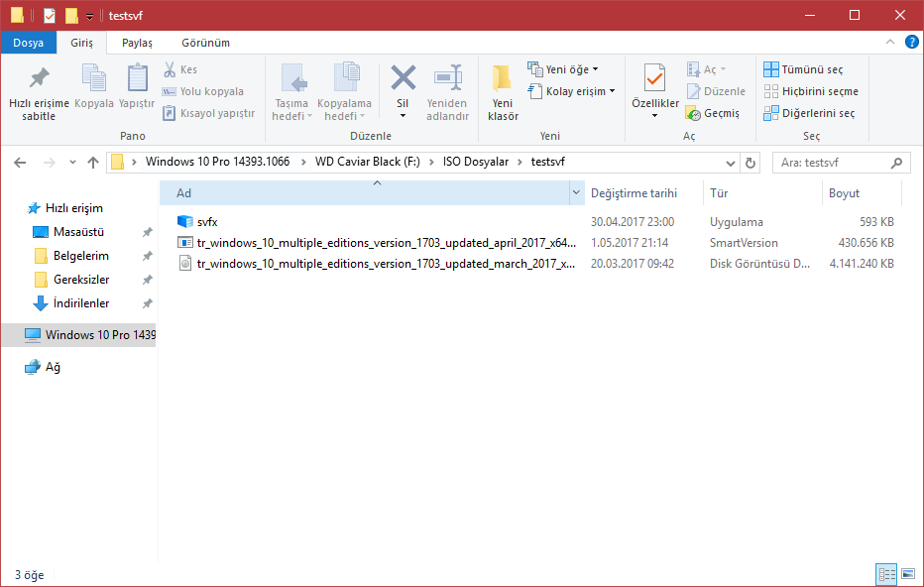Select Hızlı erişim in sidebar
The width and height of the screenshot is (924, 587).
(x=73, y=208)
